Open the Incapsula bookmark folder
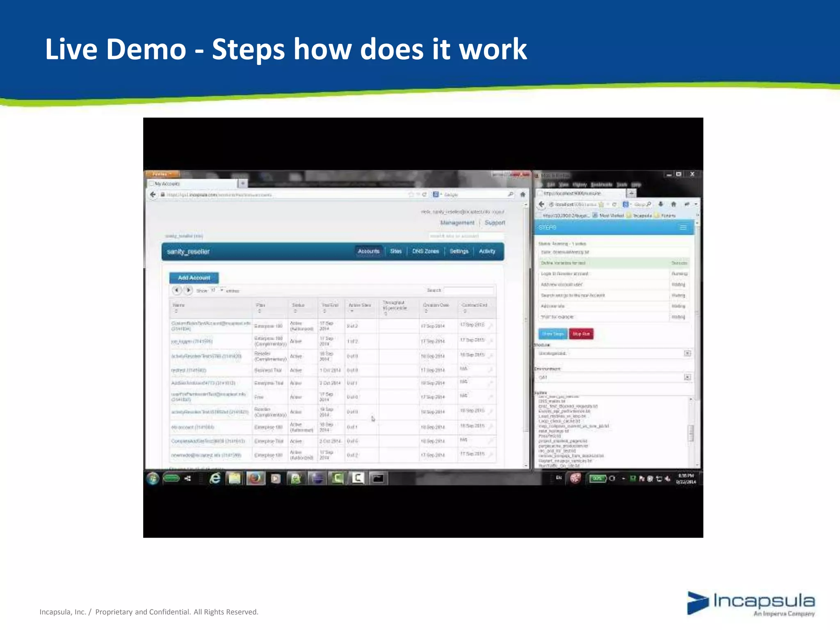This screenshot has width=840, height=630. coord(639,215)
